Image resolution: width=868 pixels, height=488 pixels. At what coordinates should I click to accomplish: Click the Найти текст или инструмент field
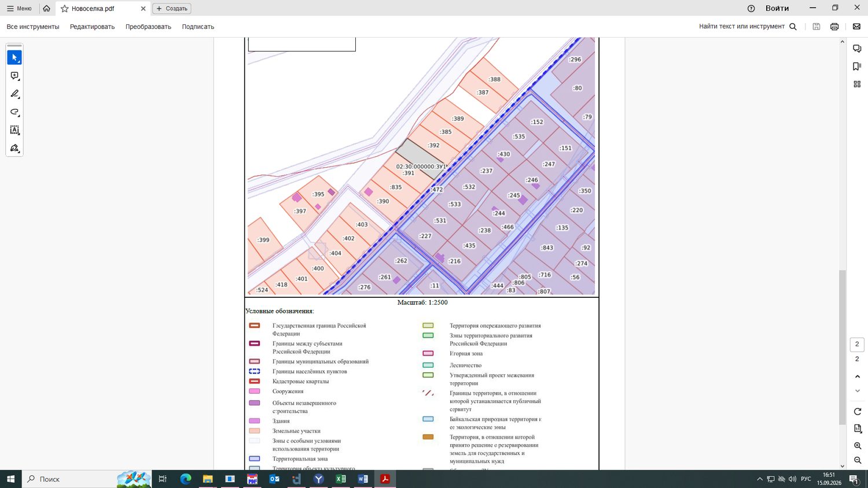742,27
